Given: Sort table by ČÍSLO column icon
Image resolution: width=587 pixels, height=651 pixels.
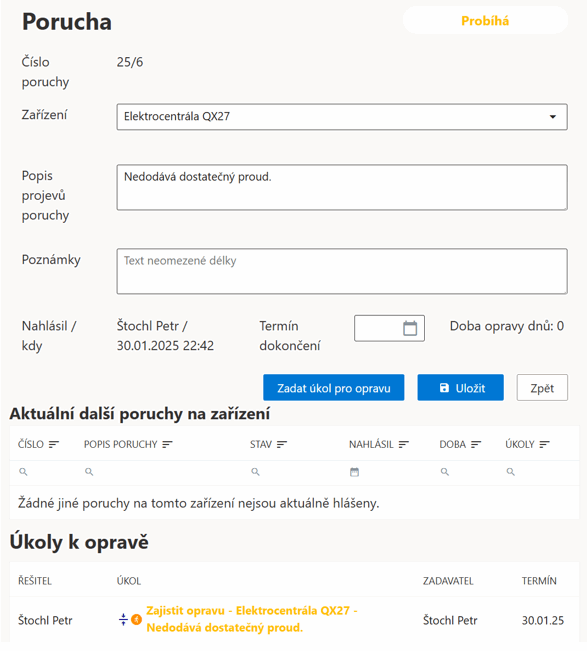Looking at the screenshot, I should click(54, 444).
